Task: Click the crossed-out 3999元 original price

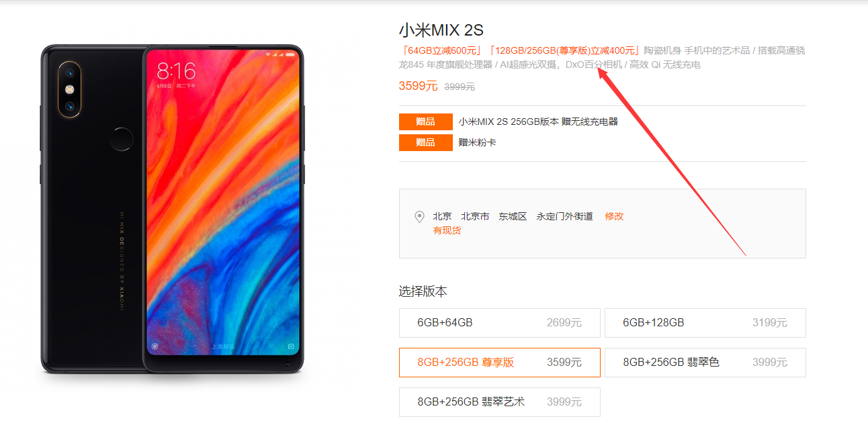Action: 460,87
